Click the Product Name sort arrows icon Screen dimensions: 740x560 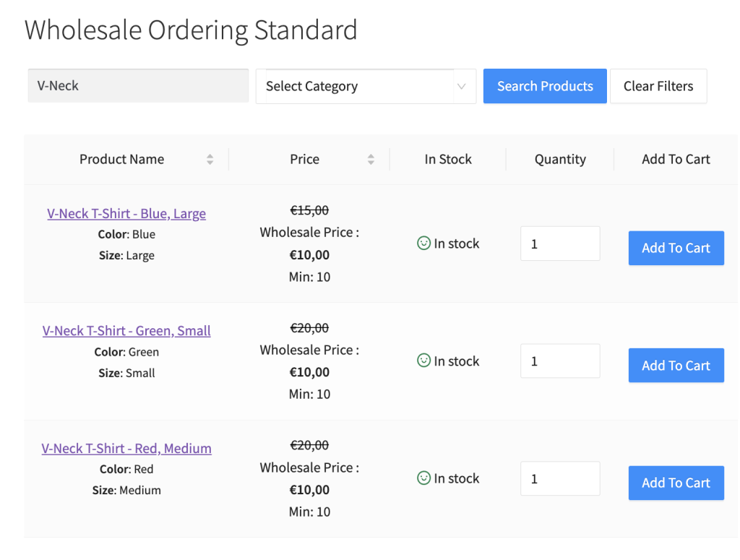tap(210, 160)
